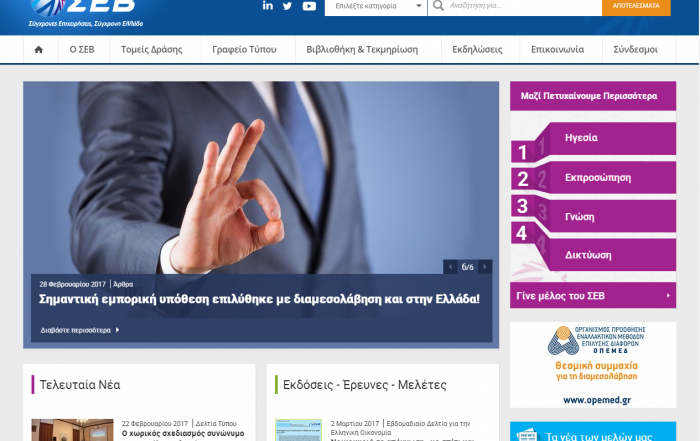Select the 'Εκδηλώσεις' menu item
Image resolution: width=700 pixels, height=441 pixels.
click(x=477, y=50)
